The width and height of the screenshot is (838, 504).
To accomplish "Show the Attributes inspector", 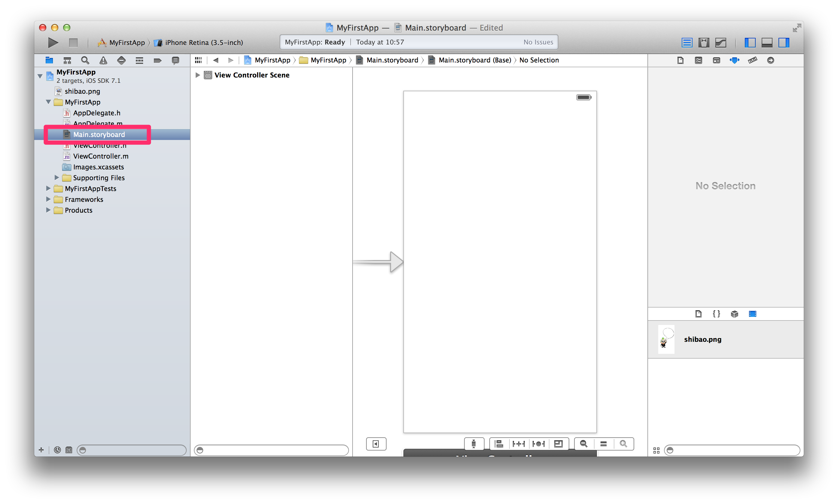I will (x=734, y=60).
